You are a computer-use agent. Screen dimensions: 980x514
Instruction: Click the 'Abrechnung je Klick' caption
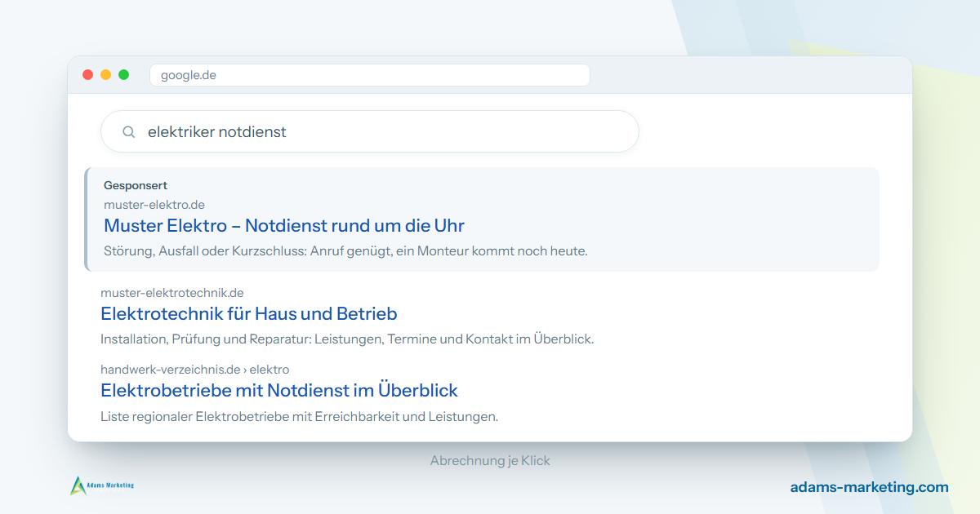click(x=490, y=461)
